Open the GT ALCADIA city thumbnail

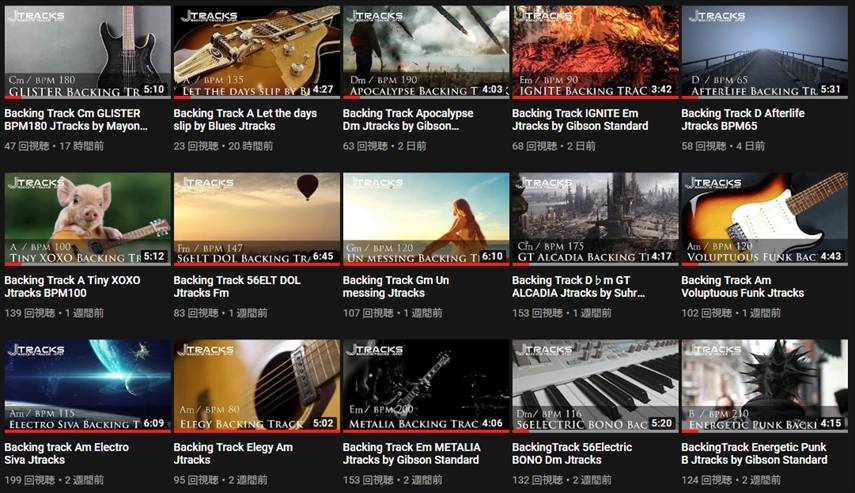pyautogui.click(x=595, y=219)
